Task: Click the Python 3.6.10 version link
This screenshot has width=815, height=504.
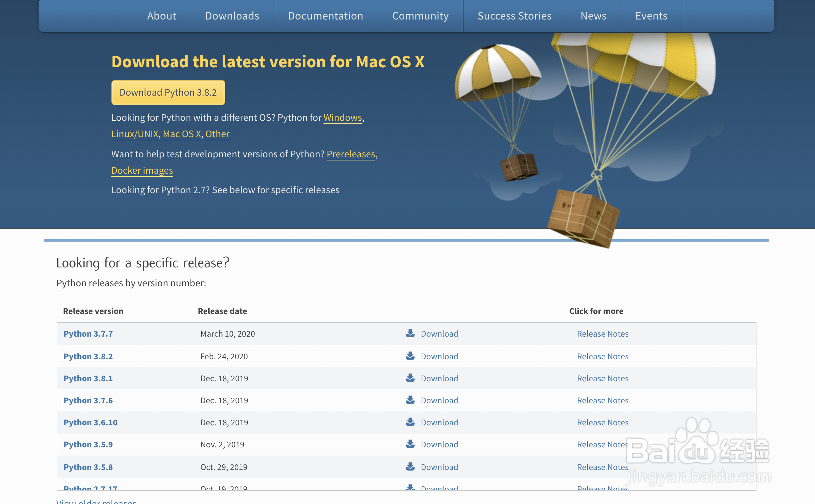Action: 90,422
